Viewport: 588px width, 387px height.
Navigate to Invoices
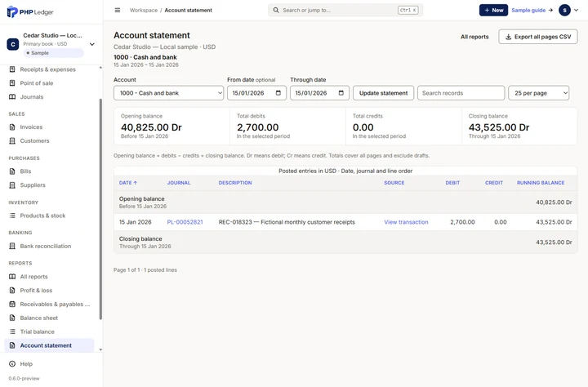31,127
